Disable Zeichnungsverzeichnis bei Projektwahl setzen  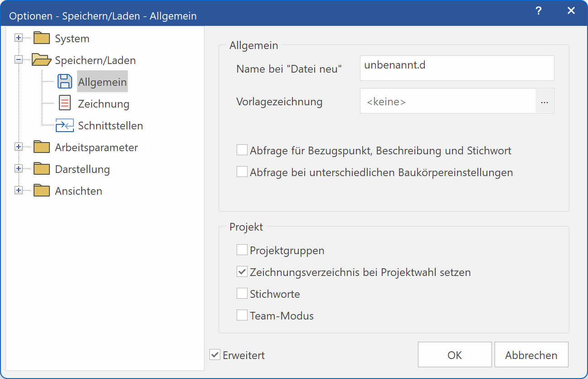242,271
